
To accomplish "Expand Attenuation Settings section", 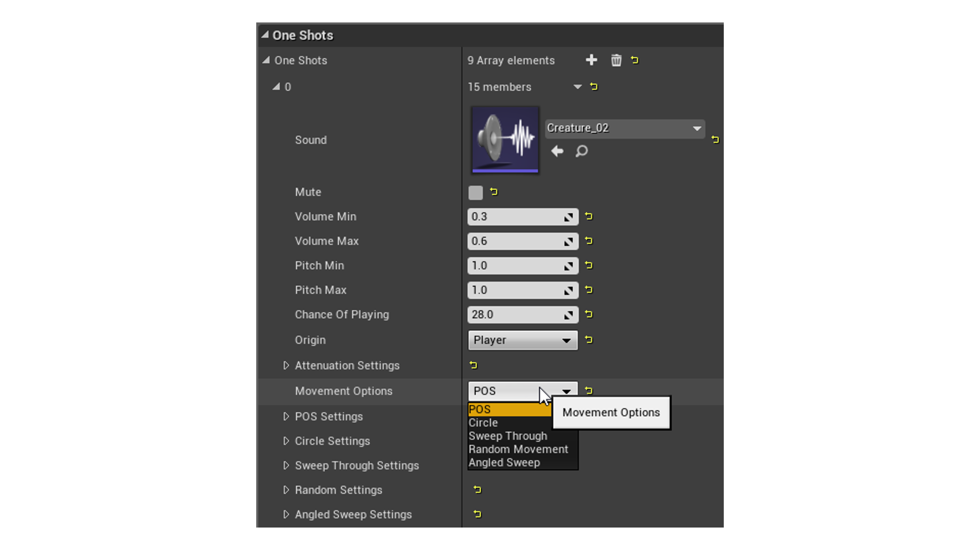I will coord(286,365).
